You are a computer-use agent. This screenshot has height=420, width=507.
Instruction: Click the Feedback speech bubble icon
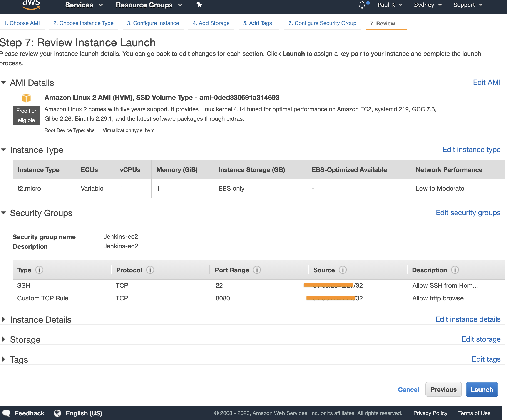pos(6,413)
